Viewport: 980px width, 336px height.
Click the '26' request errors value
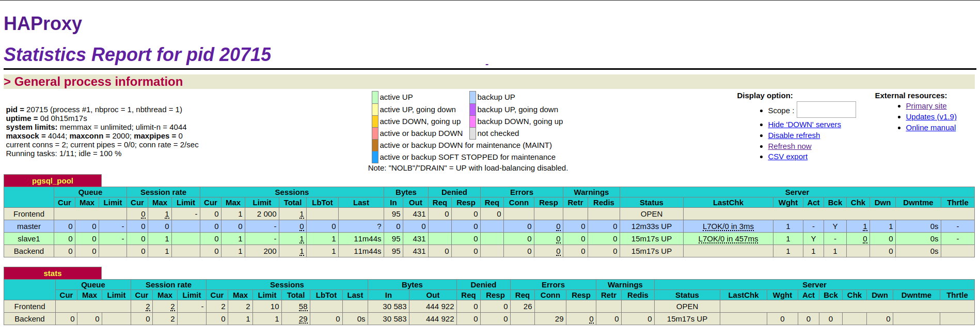click(x=528, y=307)
